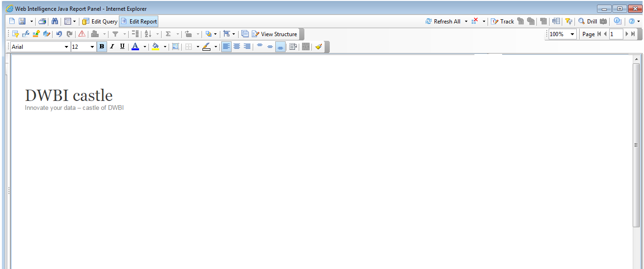The image size is (644, 269).
Task: Click the format painter brush icon
Action: (x=318, y=47)
